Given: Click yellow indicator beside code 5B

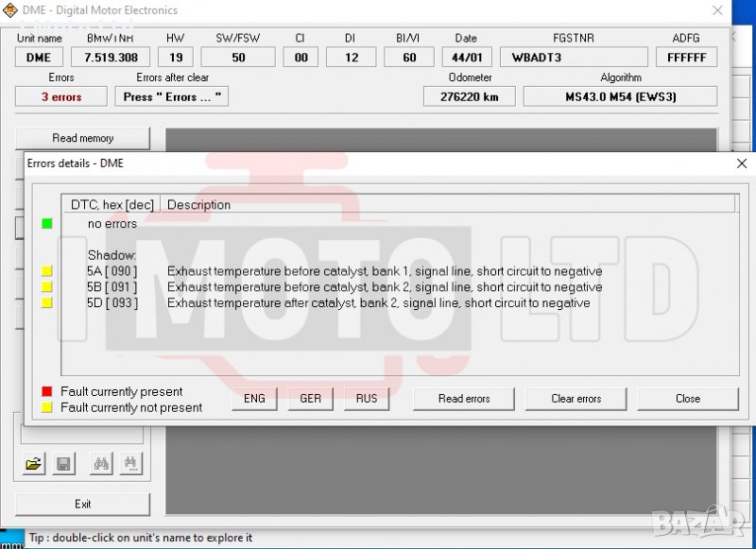Looking at the screenshot, I should [46, 287].
